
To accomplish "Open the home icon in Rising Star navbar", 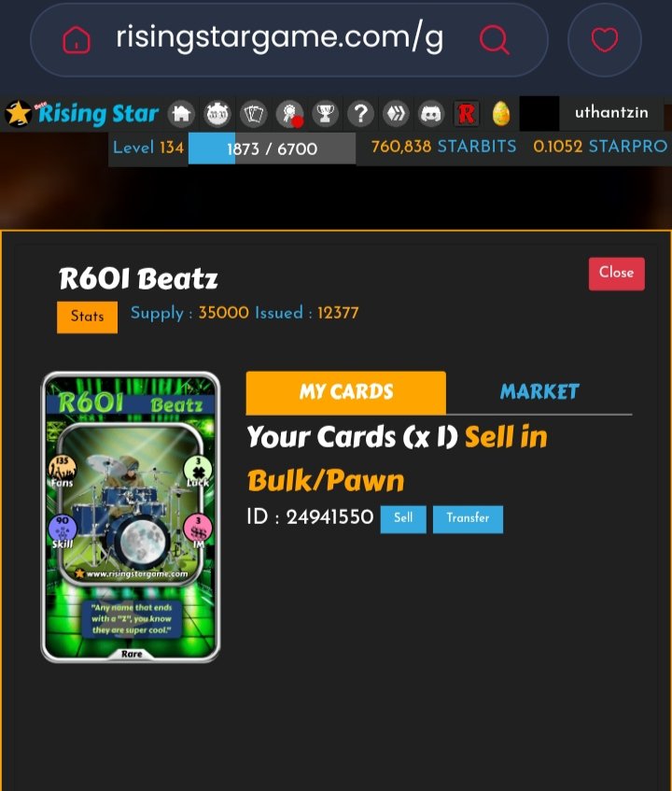I will click(181, 114).
